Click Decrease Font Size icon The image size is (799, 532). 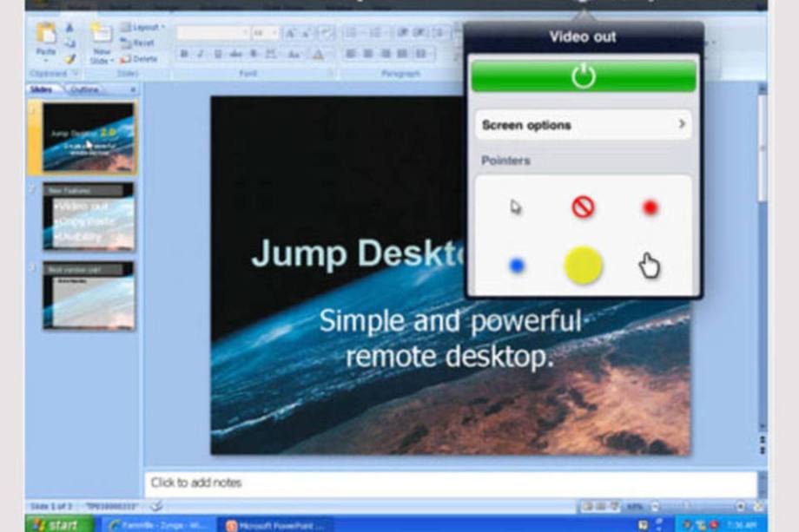point(307,34)
